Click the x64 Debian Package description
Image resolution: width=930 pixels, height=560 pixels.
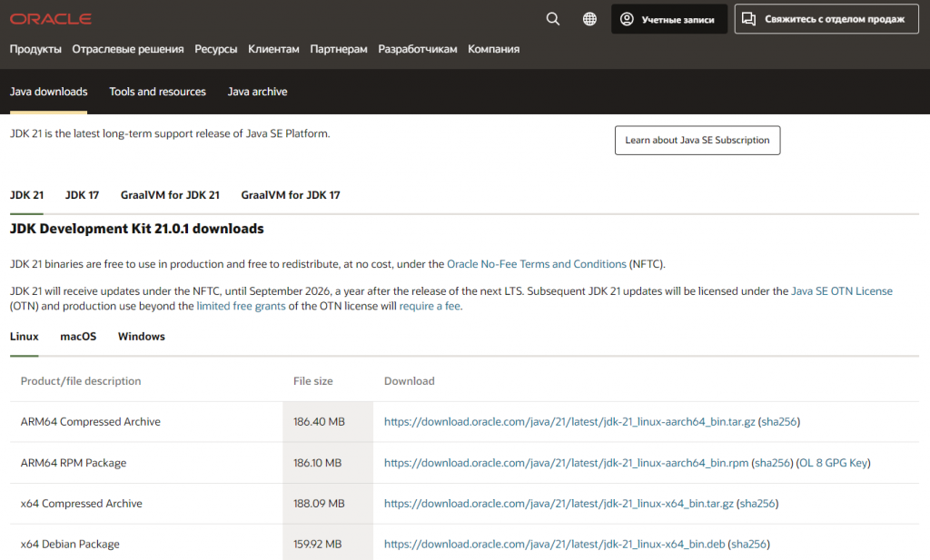pos(70,544)
